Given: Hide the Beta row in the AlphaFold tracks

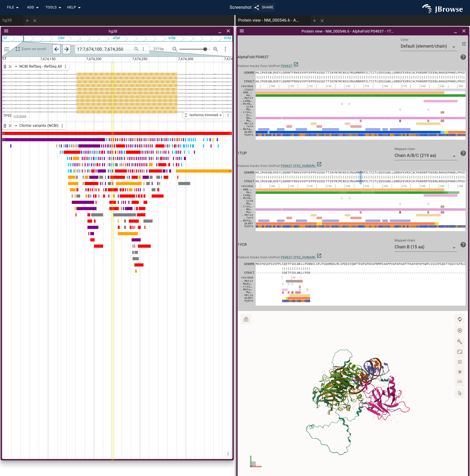Looking at the screenshot, I should pyautogui.click(x=241, y=130).
